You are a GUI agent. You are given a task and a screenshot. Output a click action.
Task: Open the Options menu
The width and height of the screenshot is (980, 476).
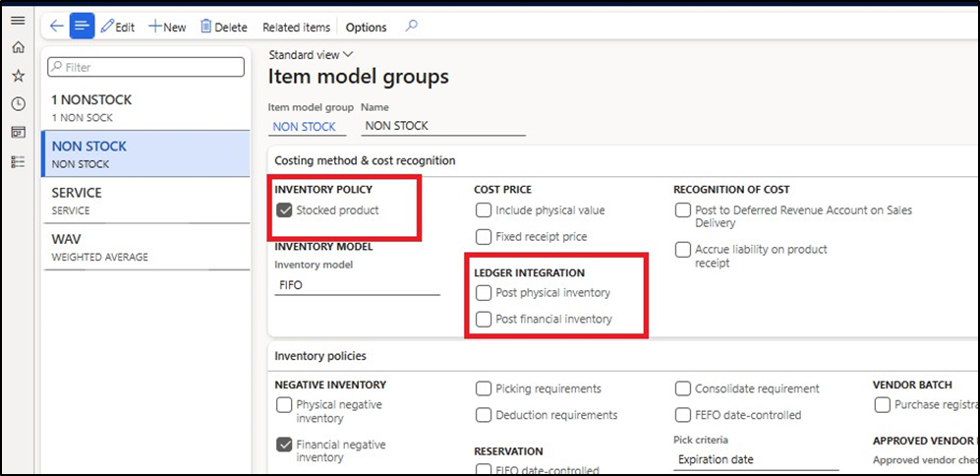[x=366, y=28]
